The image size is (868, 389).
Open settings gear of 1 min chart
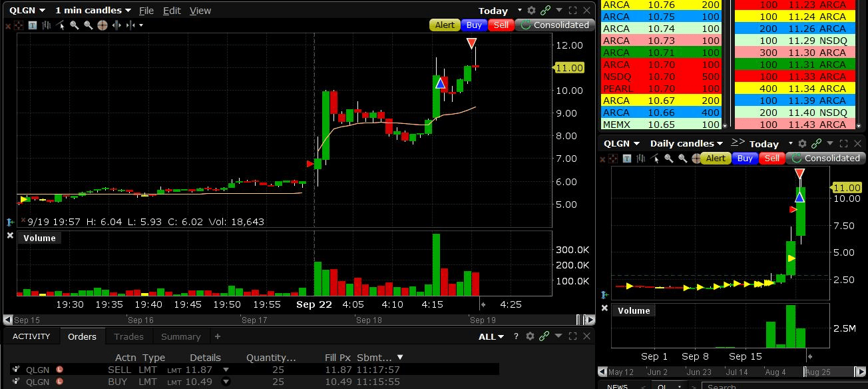click(531, 11)
